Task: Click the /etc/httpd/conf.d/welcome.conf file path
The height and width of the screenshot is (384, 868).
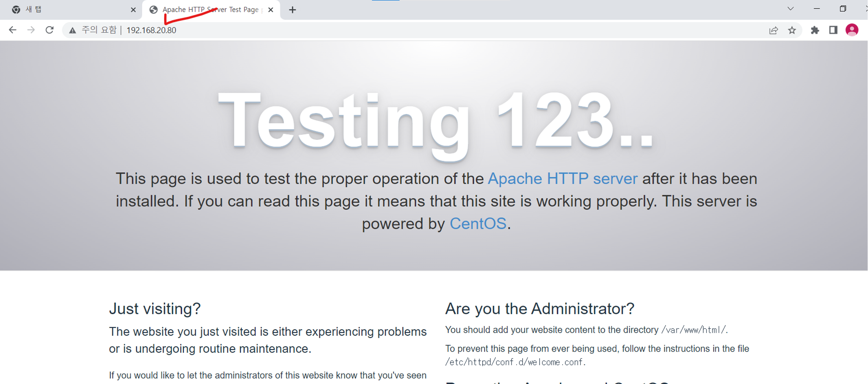Action: [x=514, y=362]
